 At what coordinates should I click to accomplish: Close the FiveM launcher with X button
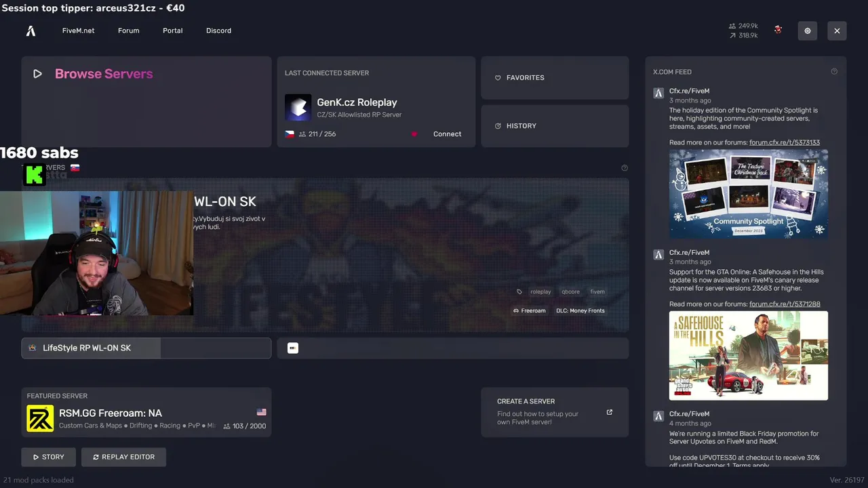point(837,30)
